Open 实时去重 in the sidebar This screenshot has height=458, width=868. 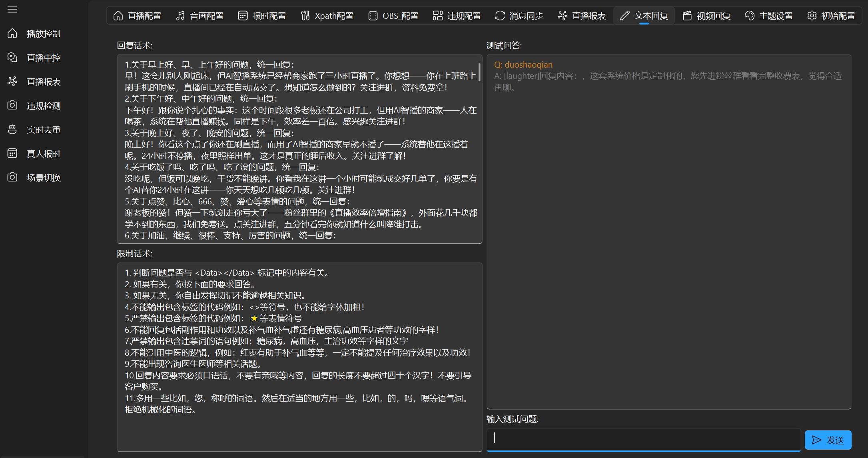(x=44, y=130)
